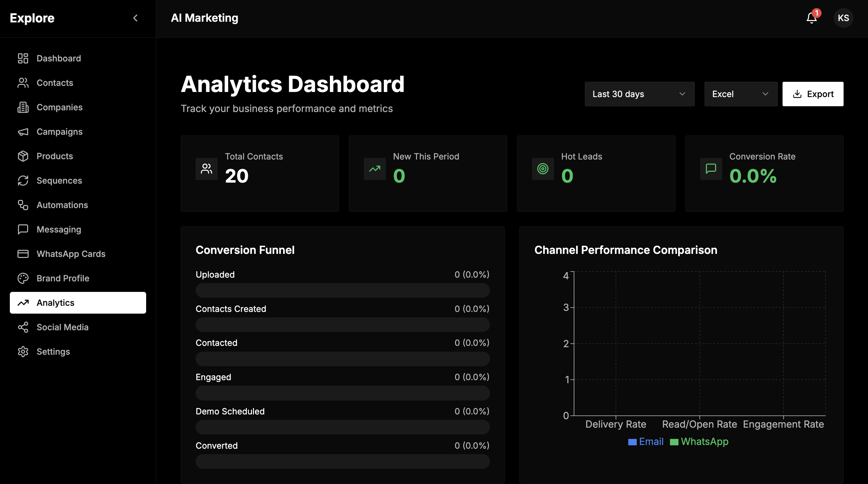Open the notifications bell icon

coord(811,18)
